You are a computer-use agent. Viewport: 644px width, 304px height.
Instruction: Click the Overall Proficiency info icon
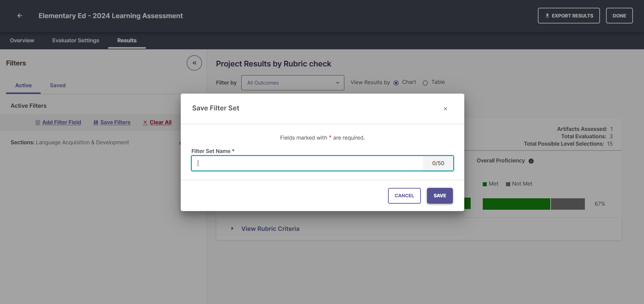pyautogui.click(x=531, y=161)
